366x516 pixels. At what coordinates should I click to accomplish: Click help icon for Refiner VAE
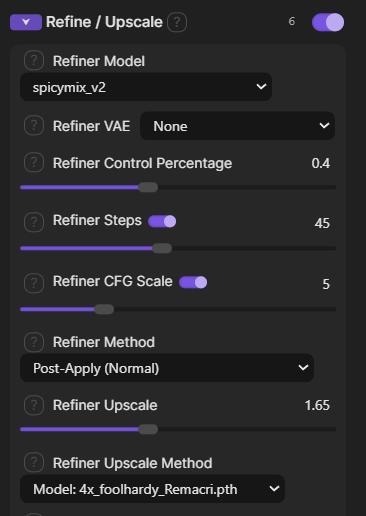[34, 126]
